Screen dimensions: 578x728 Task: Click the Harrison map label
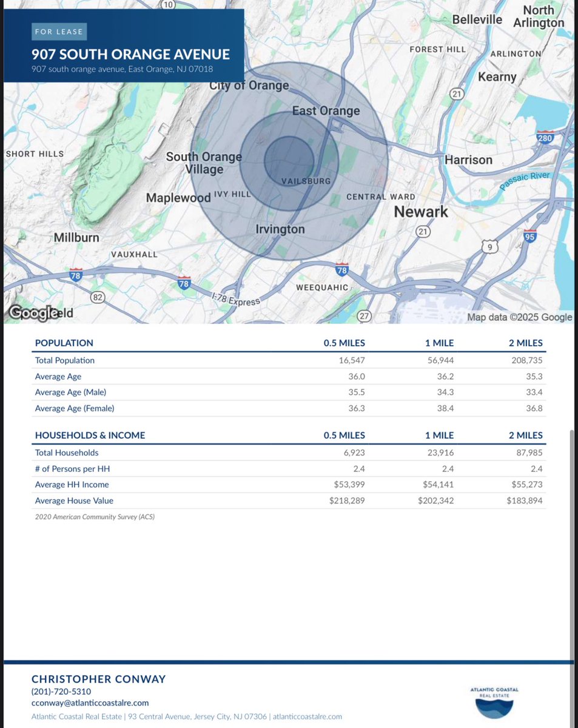(468, 160)
